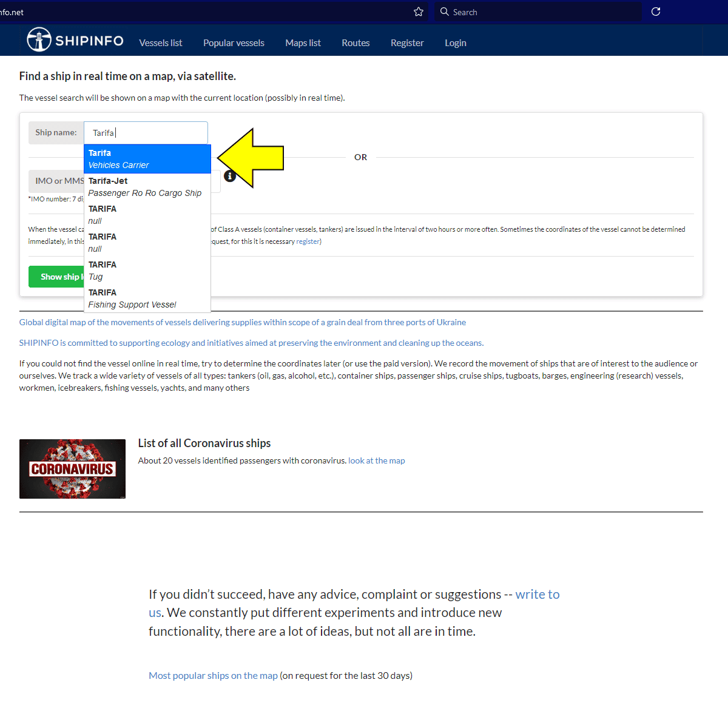This screenshot has height=728, width=728.
Task: Choose TARIFA Fishing Support Vessel suggestion
Action: click(147, 298)
